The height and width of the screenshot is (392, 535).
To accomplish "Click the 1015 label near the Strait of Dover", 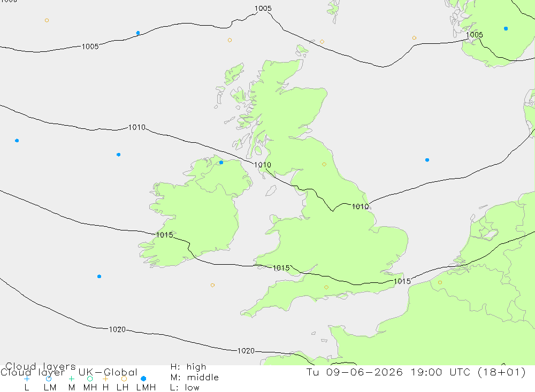I will pos(402,281).
